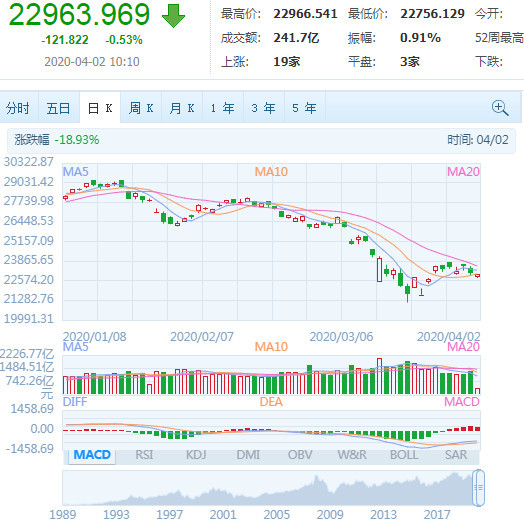Click the 时间: 04/02 readout

coord(478,140)
